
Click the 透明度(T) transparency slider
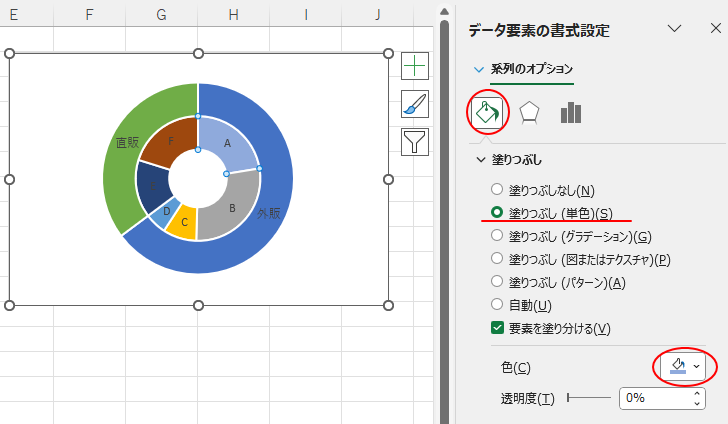589,398
